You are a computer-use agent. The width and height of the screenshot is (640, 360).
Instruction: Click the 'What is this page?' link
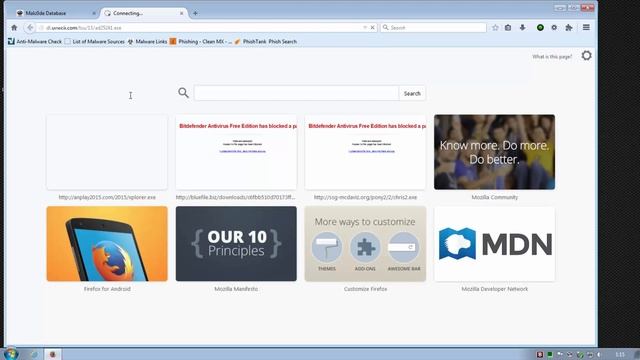pyautogui.click(x=552, y=57)
